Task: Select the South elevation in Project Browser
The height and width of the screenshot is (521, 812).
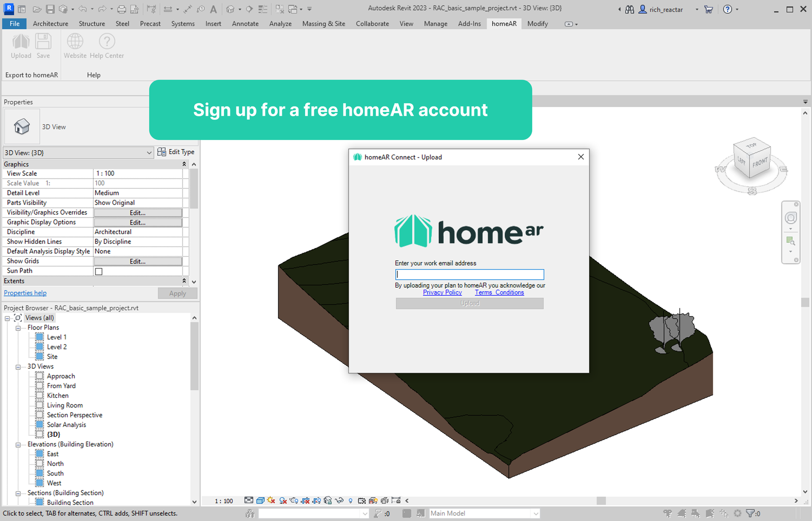Action: coord(55,473)
